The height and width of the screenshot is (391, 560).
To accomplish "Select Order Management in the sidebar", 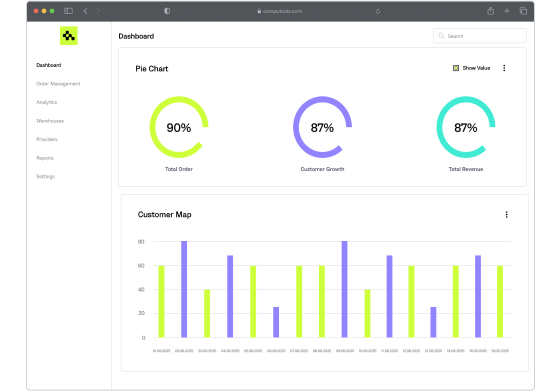I will coord(58,84).
